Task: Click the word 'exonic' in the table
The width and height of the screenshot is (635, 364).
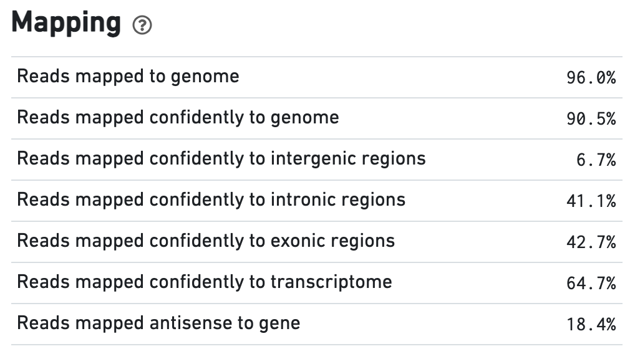Action: (298, 241)
